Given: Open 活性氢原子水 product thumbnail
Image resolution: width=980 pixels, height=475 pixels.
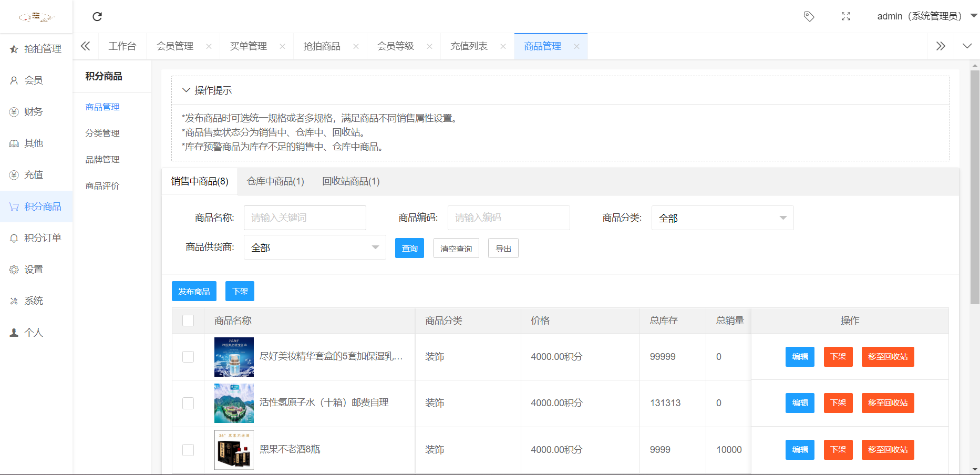Looking at the screenshot, I should (x=234, y=403).
